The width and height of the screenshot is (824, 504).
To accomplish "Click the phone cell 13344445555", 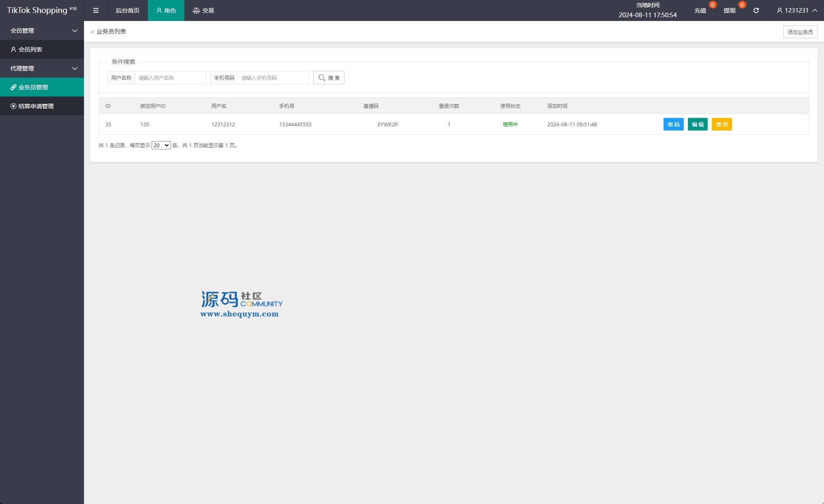I will 295,125.
